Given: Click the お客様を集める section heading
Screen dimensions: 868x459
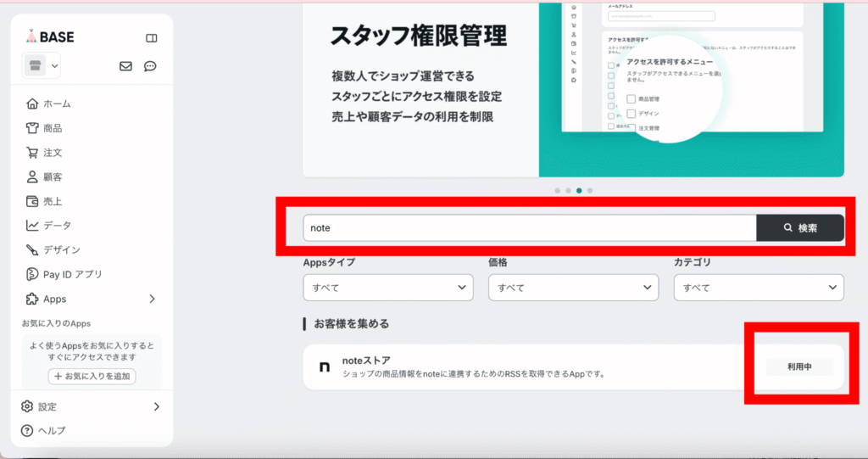Looking at the screenshot, I should (351, 324).
